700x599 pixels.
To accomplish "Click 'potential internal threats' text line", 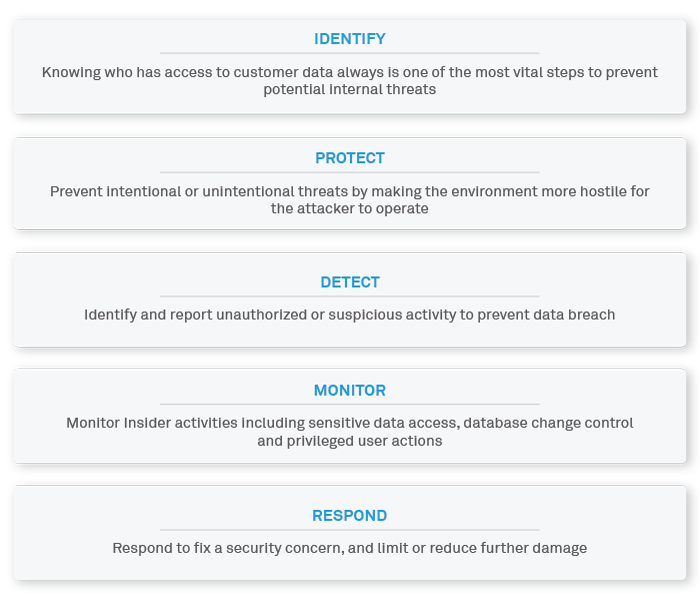I will coord(349,89).
